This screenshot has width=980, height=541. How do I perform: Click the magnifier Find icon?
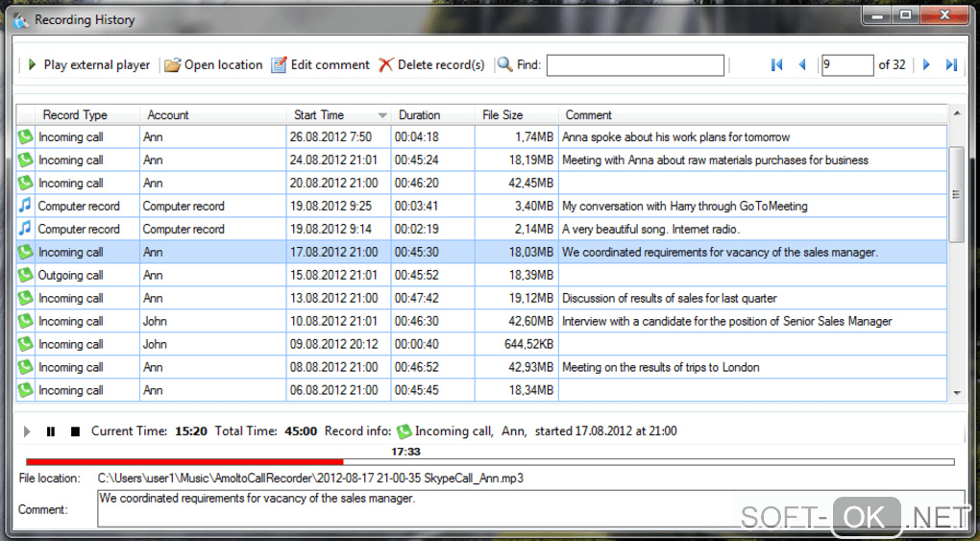505,64
